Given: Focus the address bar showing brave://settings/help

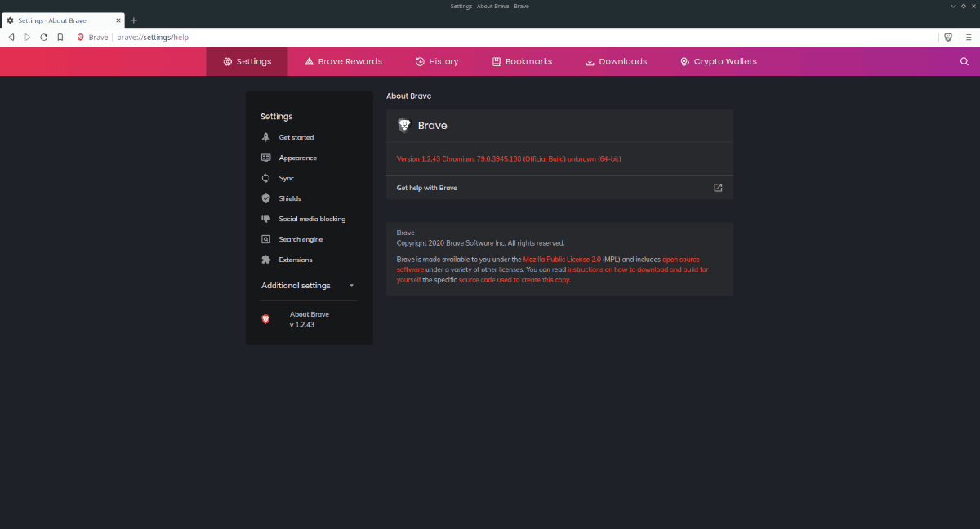Looking at the screenshot, I should point(523,38).
